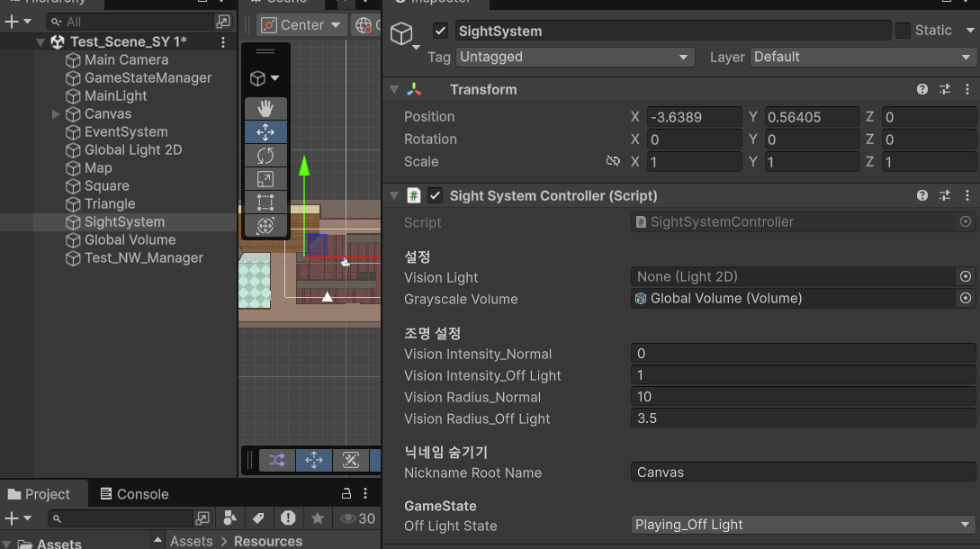Lock the Project panel
This screenshot has width=980, height=549.
tap(346, 493)
